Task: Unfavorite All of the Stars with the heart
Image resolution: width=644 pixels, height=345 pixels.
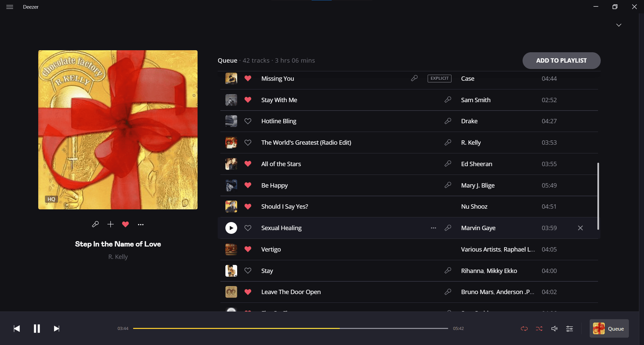Action: click(248, 164)
